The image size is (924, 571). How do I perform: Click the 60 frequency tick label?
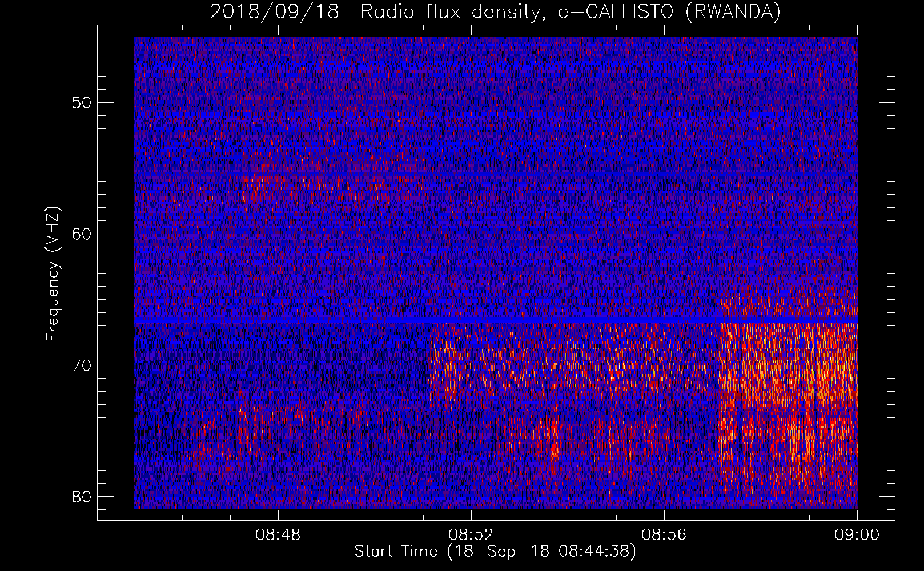point(82,234)
